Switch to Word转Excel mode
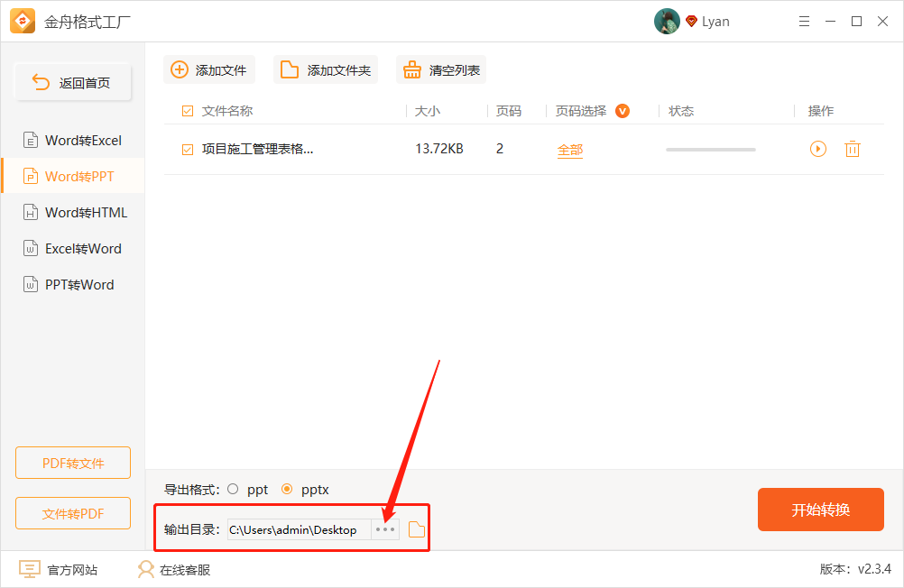The height and width of the screenshot is (588, 904). (73, 140)
